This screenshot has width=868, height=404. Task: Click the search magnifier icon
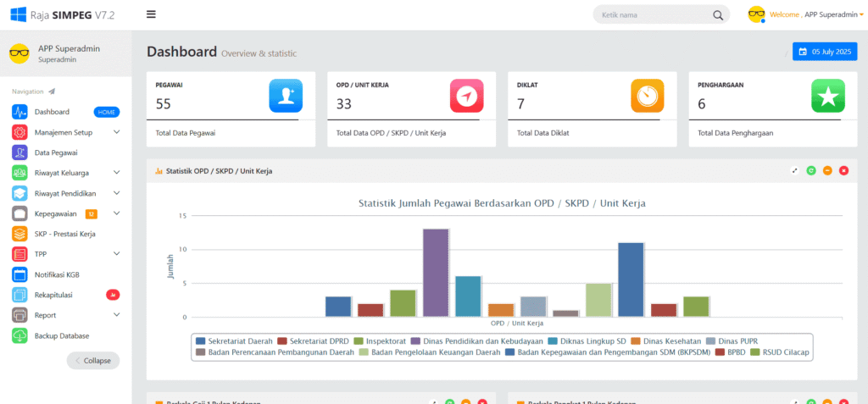[717, 15]
